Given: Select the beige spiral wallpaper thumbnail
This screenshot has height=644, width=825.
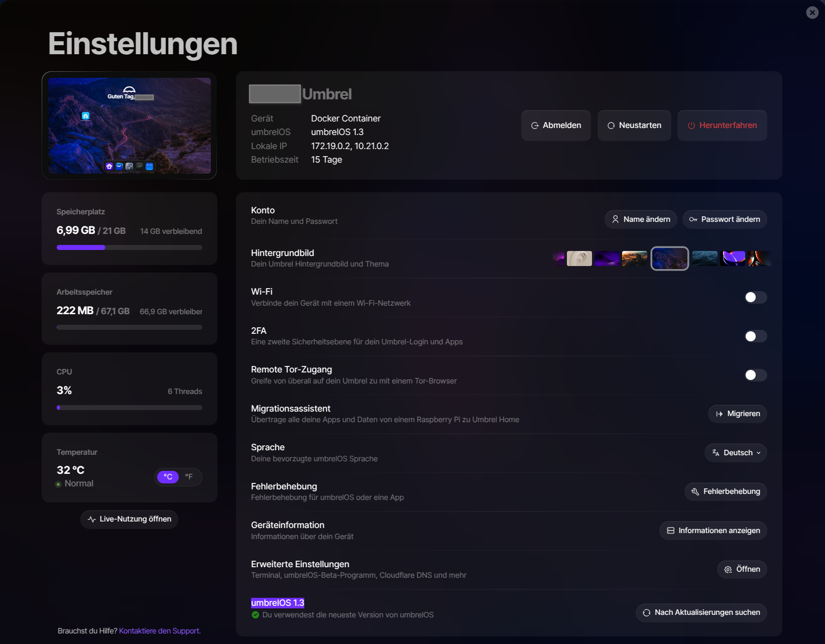Looking at the screenshot, I should [x=579, y=259].
